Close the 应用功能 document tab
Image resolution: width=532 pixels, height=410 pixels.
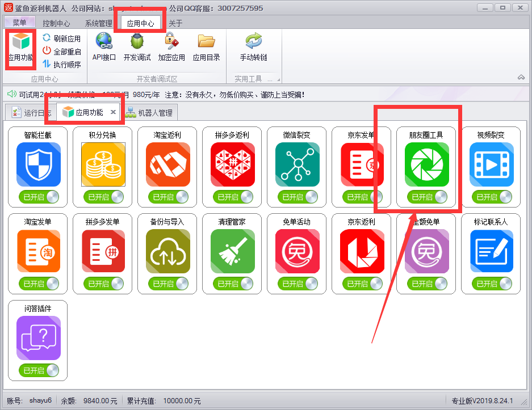point(114,112)
